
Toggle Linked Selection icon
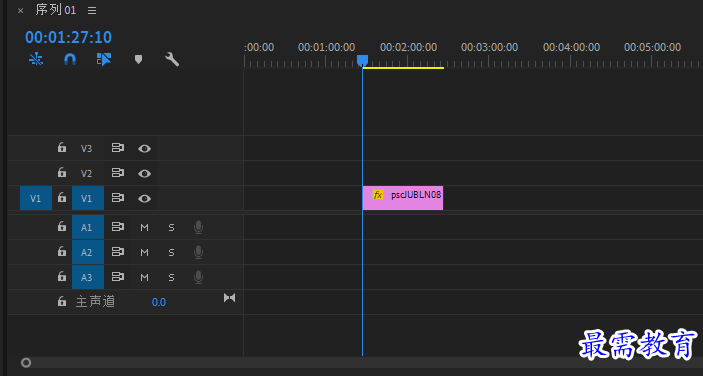pos(104,59)
